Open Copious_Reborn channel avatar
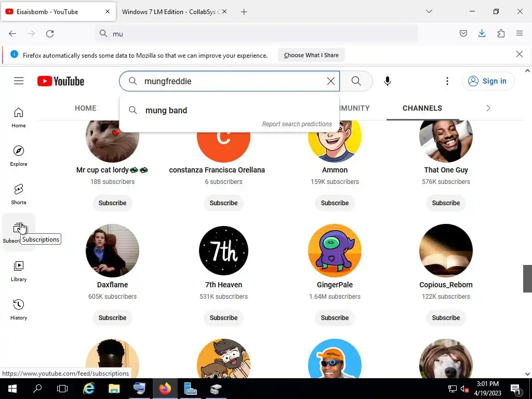This screenshot has height=399, width=532. [446, 250]
